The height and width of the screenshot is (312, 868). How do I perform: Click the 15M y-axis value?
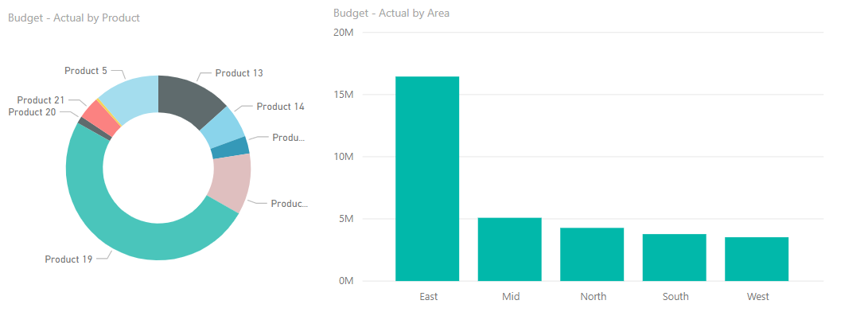click(343, 94)
